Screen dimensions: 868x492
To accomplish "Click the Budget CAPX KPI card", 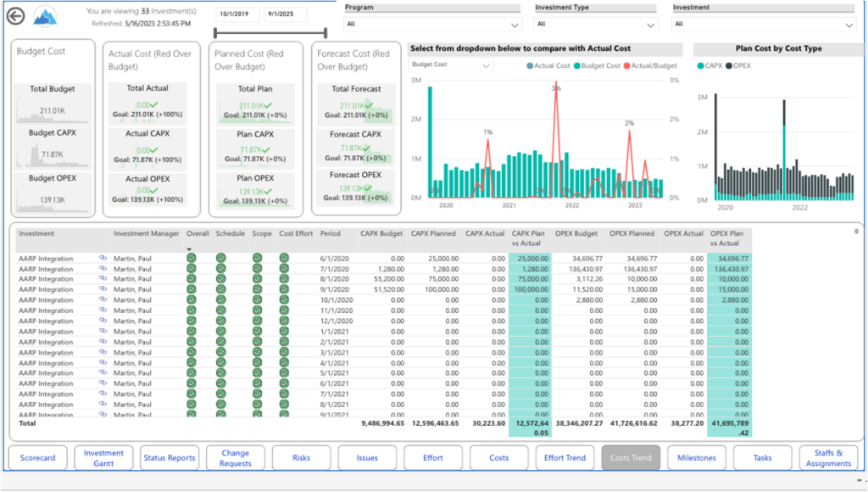I will click(53, 148).
